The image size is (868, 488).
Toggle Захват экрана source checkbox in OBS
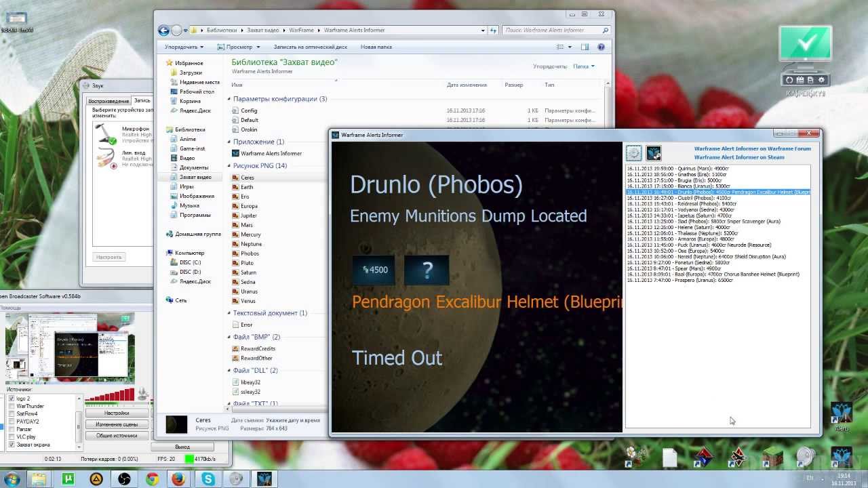(x=12, y=445)
